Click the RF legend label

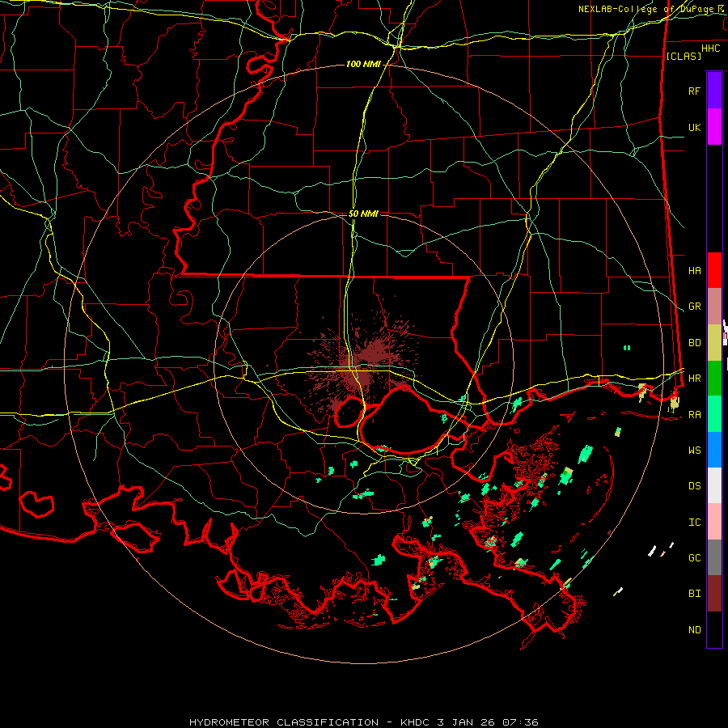(694, 91)
